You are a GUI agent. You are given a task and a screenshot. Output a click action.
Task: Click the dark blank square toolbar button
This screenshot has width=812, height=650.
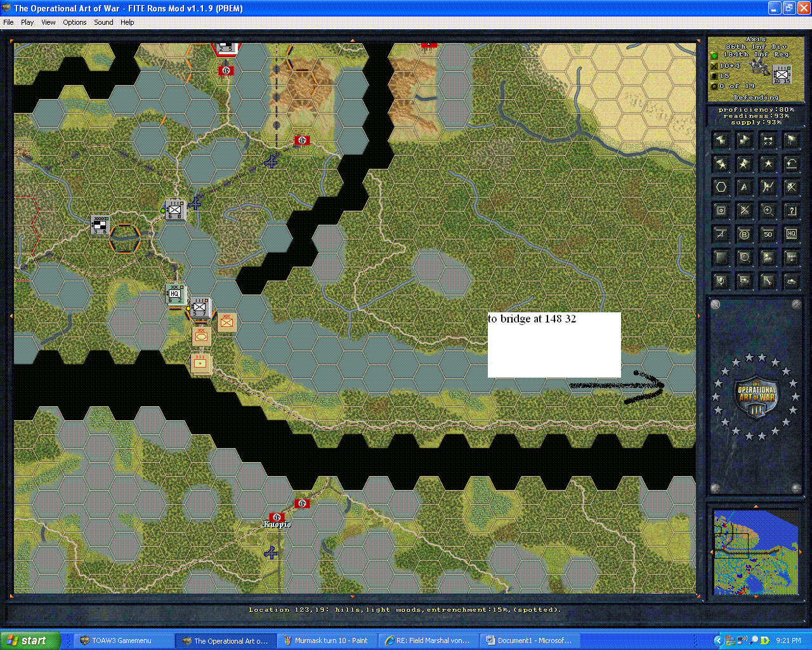coord(721,258)
